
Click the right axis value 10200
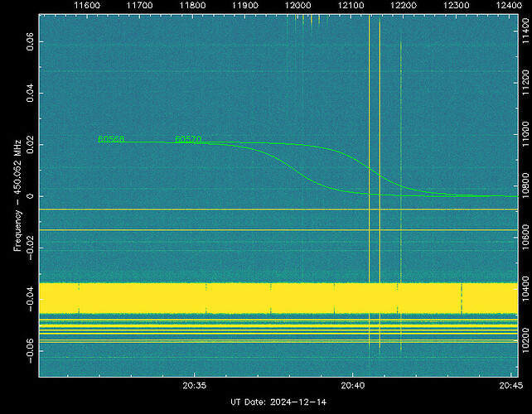point(525,340)
